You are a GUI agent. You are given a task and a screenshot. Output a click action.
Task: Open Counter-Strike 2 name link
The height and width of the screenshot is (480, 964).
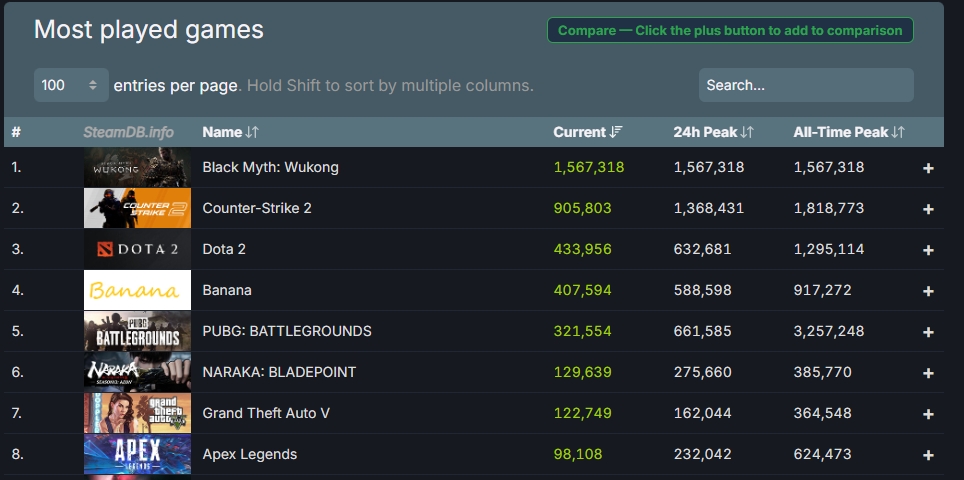[x=257, y=208]
